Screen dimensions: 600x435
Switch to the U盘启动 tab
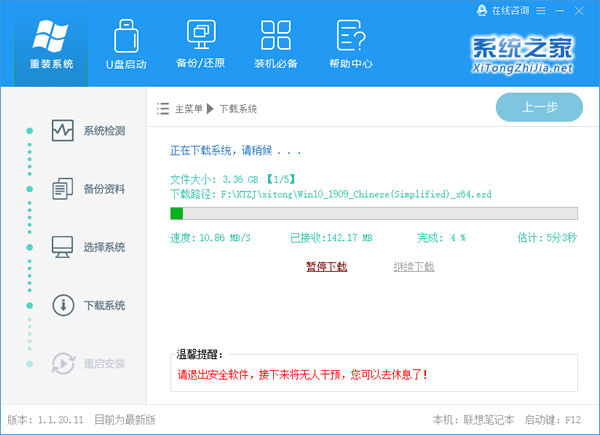click(x=126, y=44)
